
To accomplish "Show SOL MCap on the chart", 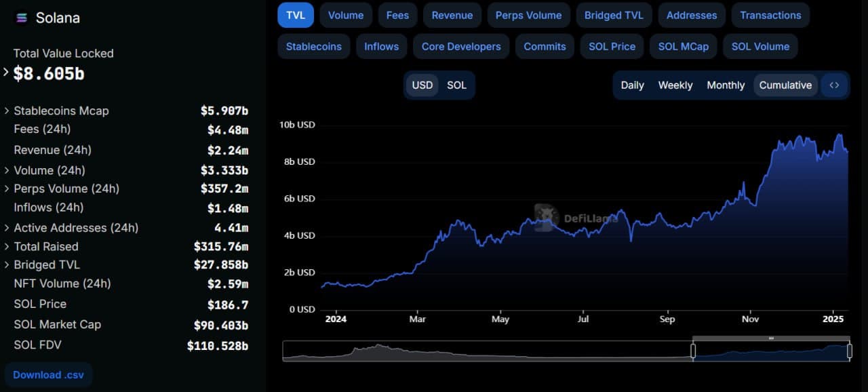I will (x=684, y=46).
